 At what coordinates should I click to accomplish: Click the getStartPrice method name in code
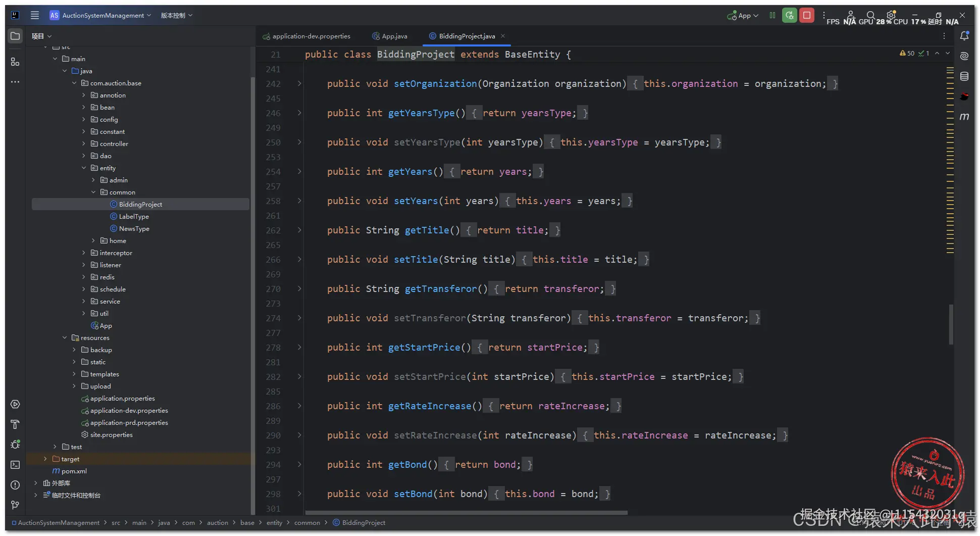(424, 347)
